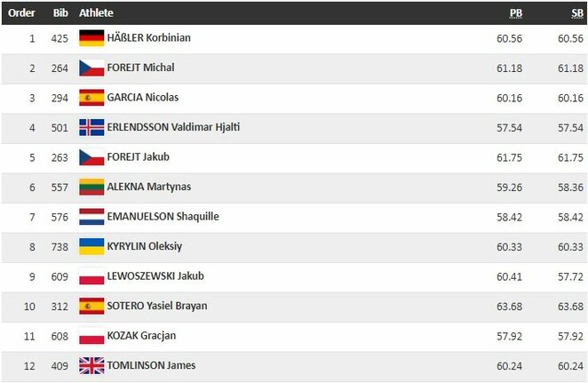
Task: Click the Polish flag beside LEWOSZEWSKI Jakub
Action: 91,276
